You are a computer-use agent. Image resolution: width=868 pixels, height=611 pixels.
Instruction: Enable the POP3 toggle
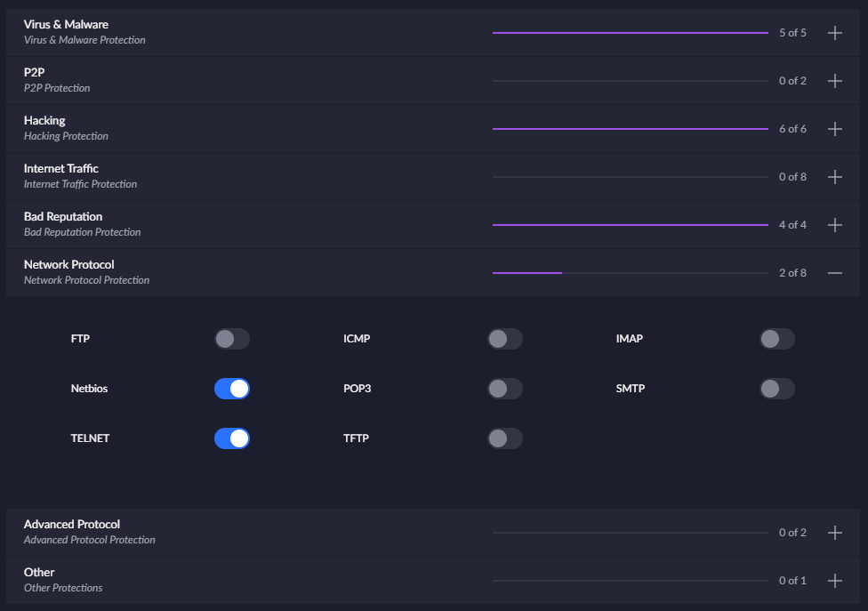pyautogui.click(x=505, y=389)
